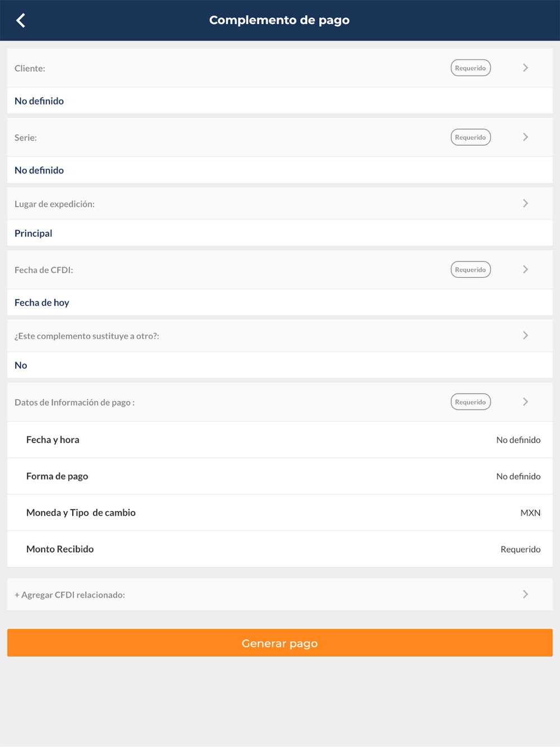Expand Datos de Información de pago chevron

[x=525, y=401]
